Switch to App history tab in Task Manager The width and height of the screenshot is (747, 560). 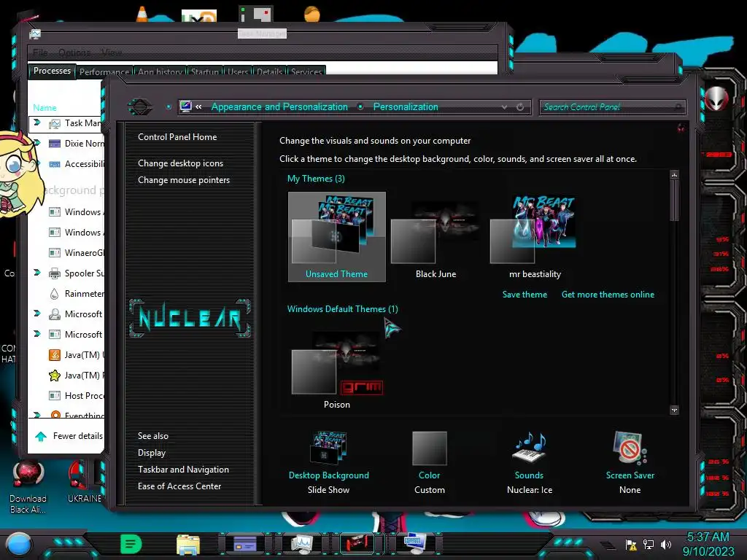pyautogui.click(x=160, y=71)
